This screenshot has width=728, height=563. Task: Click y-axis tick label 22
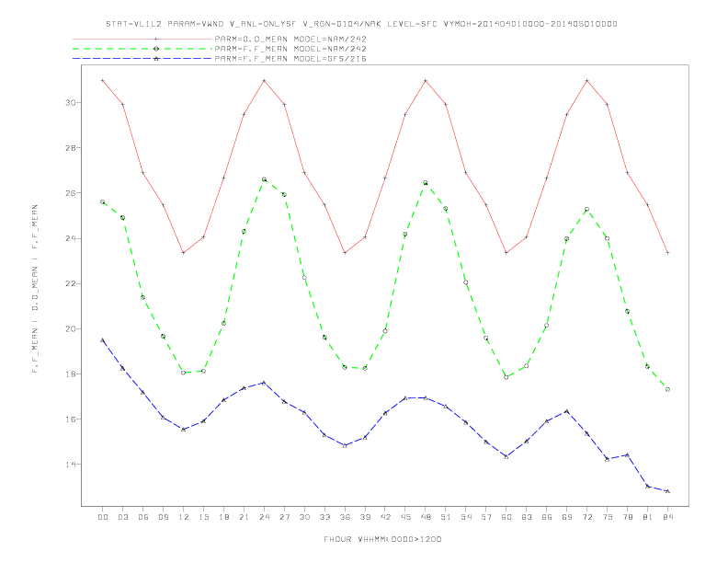(x=71, y=283)
